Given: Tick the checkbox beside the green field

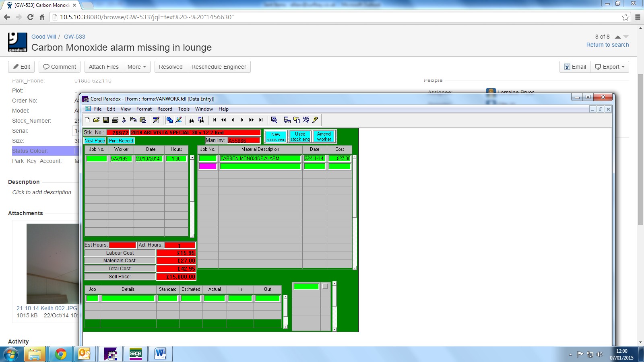Looking at the screenshot, I should [x=325, y=286].
